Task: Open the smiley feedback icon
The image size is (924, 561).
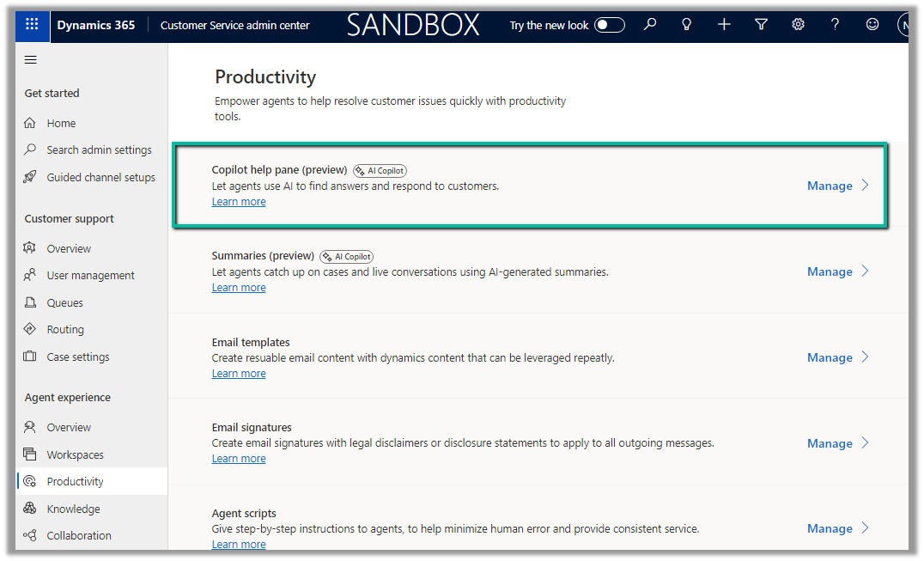Action: click(872, 25)
